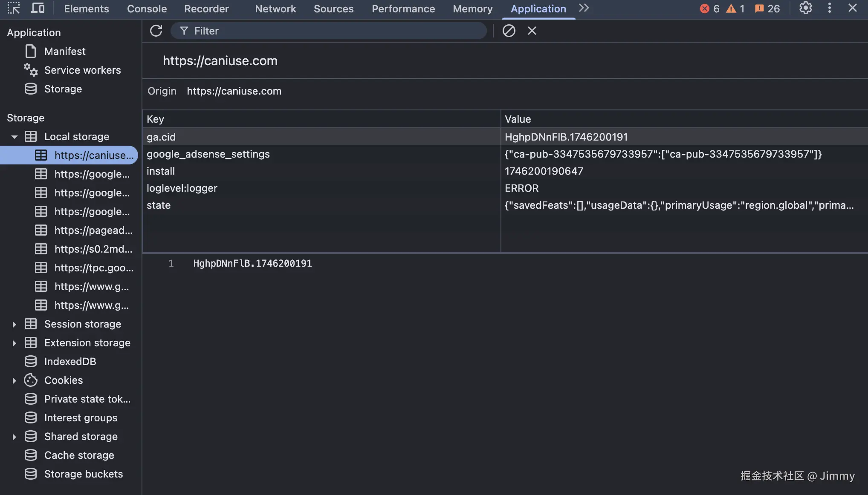This screenshot has height=495, width=868.
Task: Open DevTools settings gear
Action: (x=805, y=8)
